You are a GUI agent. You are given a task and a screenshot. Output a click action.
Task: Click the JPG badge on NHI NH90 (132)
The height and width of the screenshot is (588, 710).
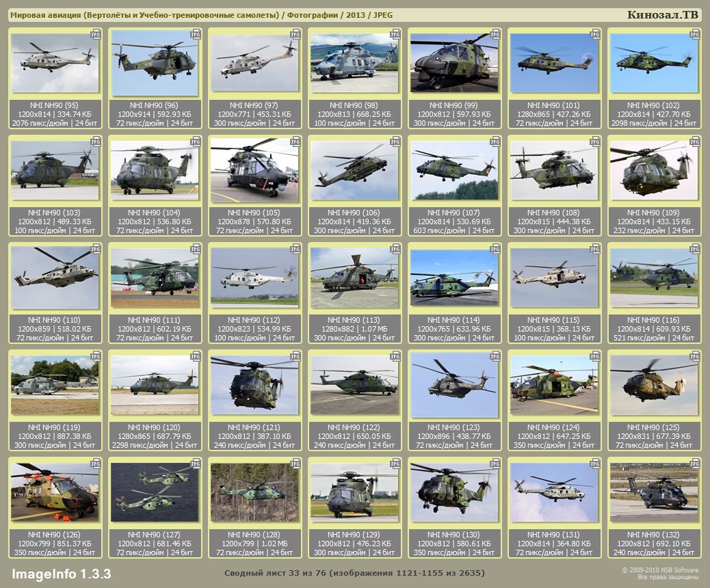click(695, 463)
